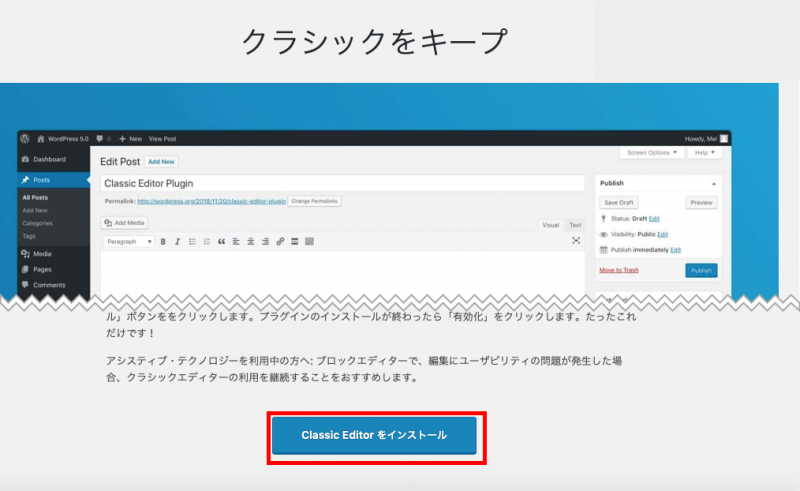Click Change Permalinks button

[314, 201]
